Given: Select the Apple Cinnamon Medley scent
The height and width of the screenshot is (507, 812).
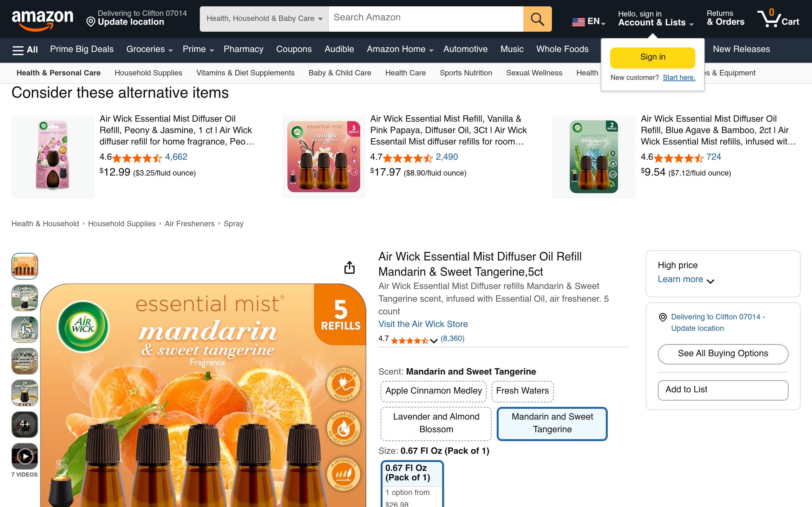Looking at the screenshot, I should click(433, 391).
